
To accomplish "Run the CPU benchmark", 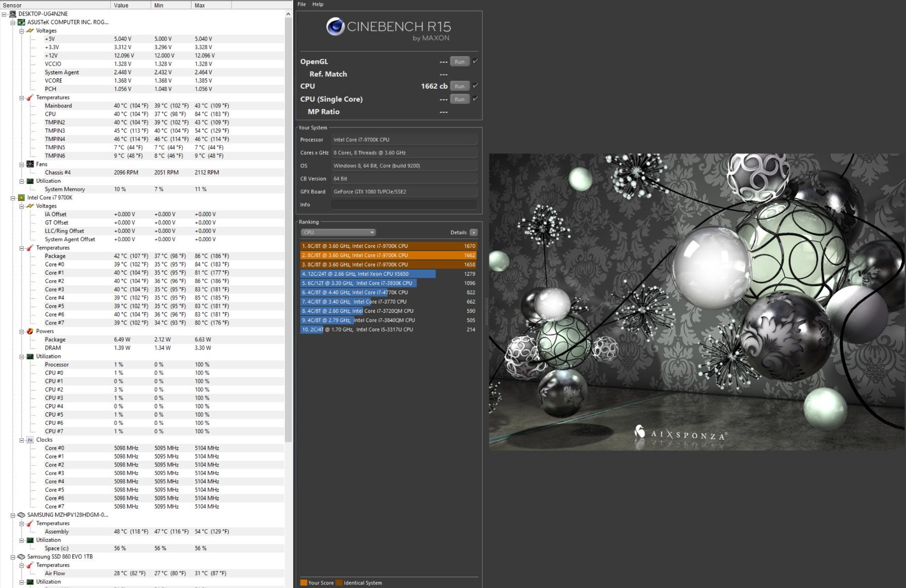I will [x=459, y=86].
